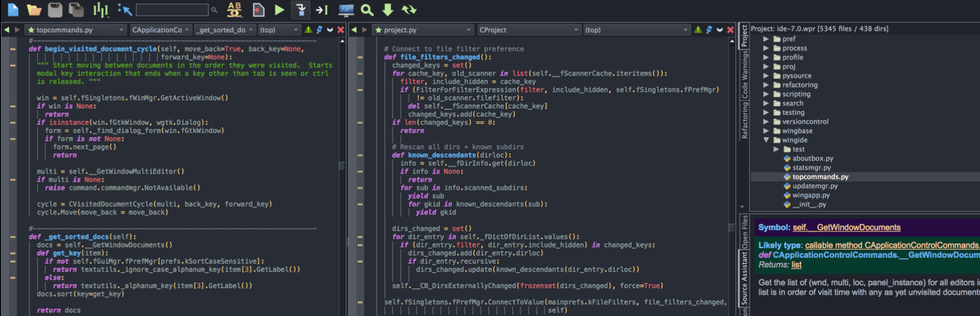Open the topcommands.py file dropdown
Image resolution: width=980 pixels, height=316 pixels.
tap(77, 30)
